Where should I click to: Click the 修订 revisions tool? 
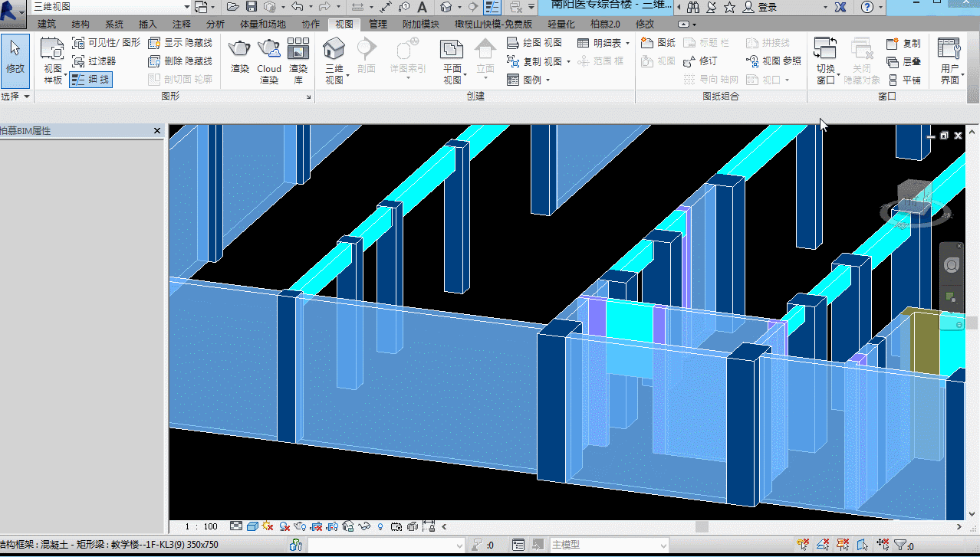tap(700, 61)
